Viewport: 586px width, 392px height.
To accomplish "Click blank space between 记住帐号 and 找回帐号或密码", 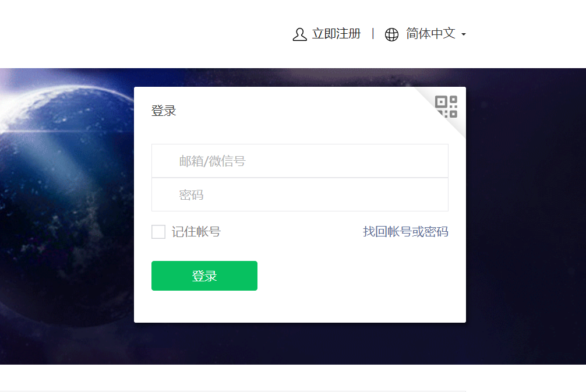I will tap(291, 232).
